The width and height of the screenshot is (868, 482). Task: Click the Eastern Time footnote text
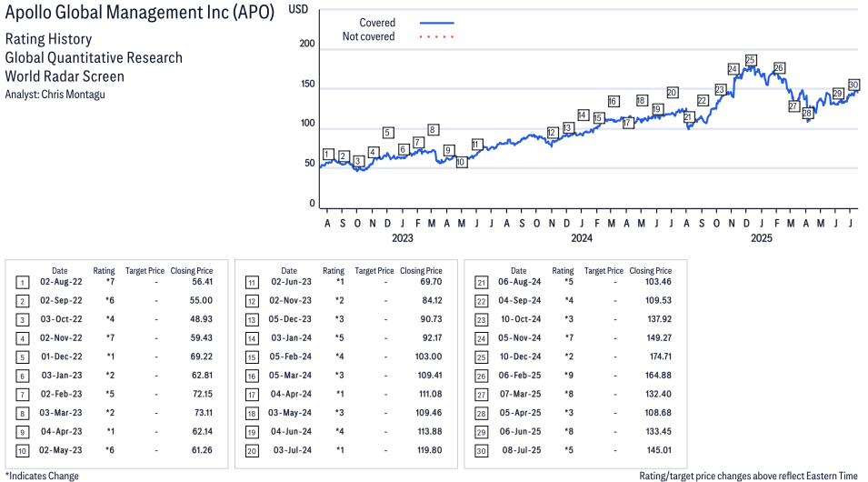click(x=748, y=476)
